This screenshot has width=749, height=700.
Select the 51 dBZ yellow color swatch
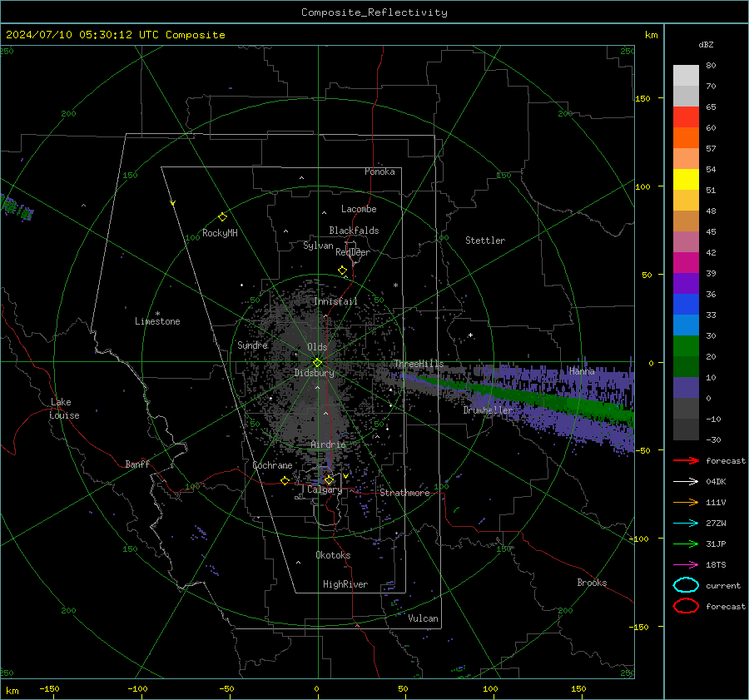(686, 180)
